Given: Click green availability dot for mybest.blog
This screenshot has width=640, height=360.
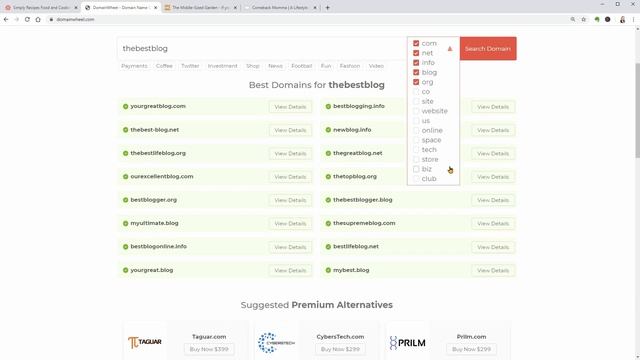Looking at the screenshot, I should 328,270.
